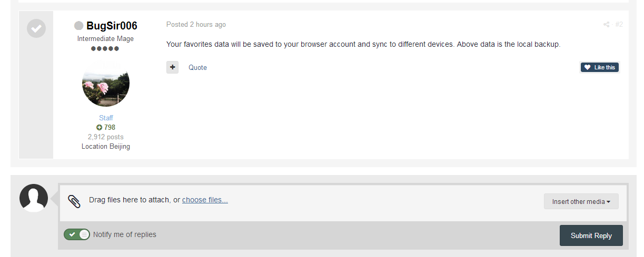The image size is (644, 257).
Task: Click the Quote link under the post
Action: coord(198,67)
